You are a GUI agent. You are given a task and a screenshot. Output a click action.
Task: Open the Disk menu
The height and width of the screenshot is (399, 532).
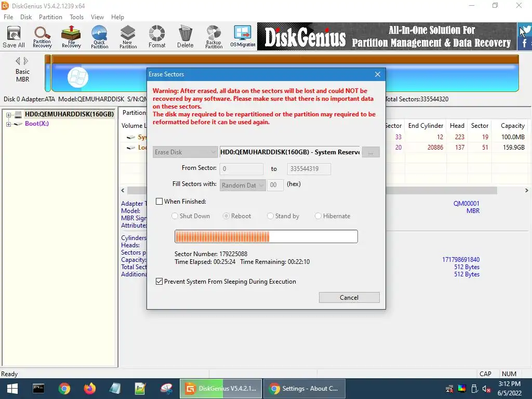pyautogui.click(x=26, y=17)
